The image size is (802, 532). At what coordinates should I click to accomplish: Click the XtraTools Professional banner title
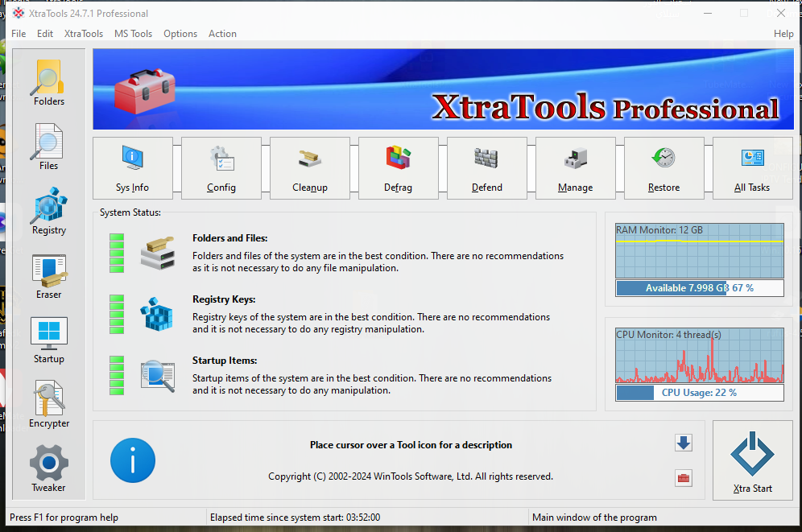(x=605, y=107)
